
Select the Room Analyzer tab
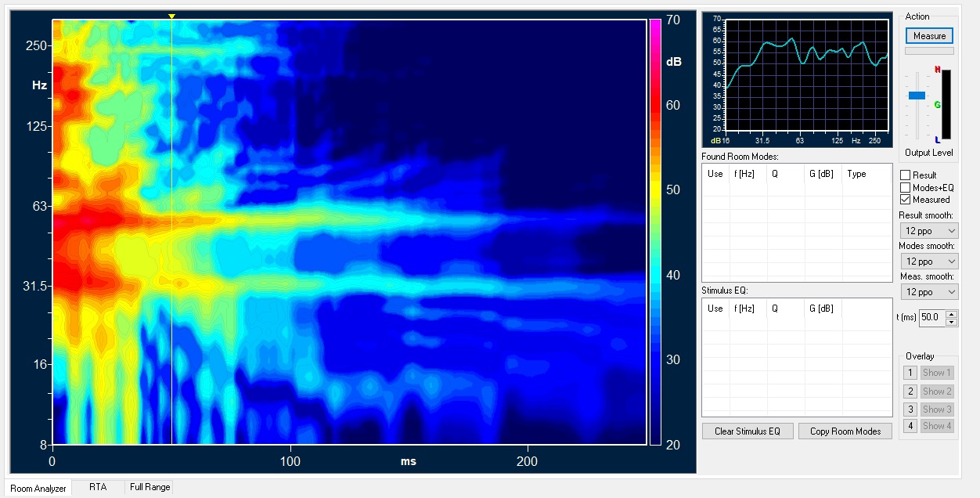click(38, 488)
